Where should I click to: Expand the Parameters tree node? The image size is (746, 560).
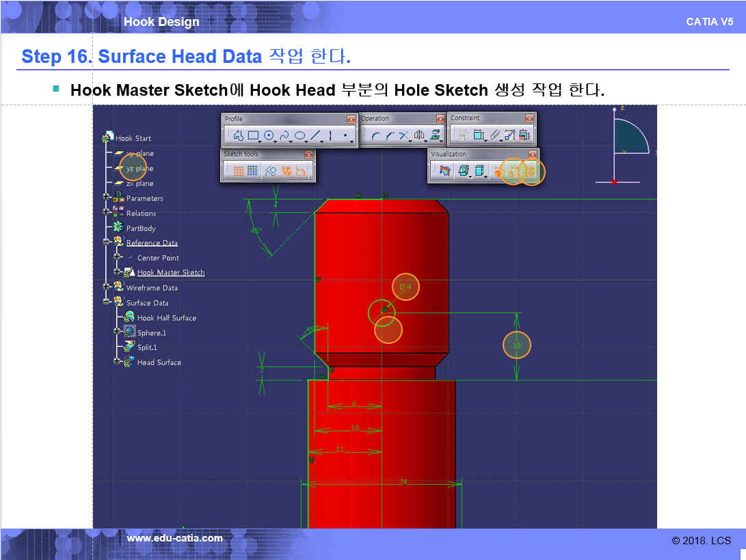pos(107,198)
